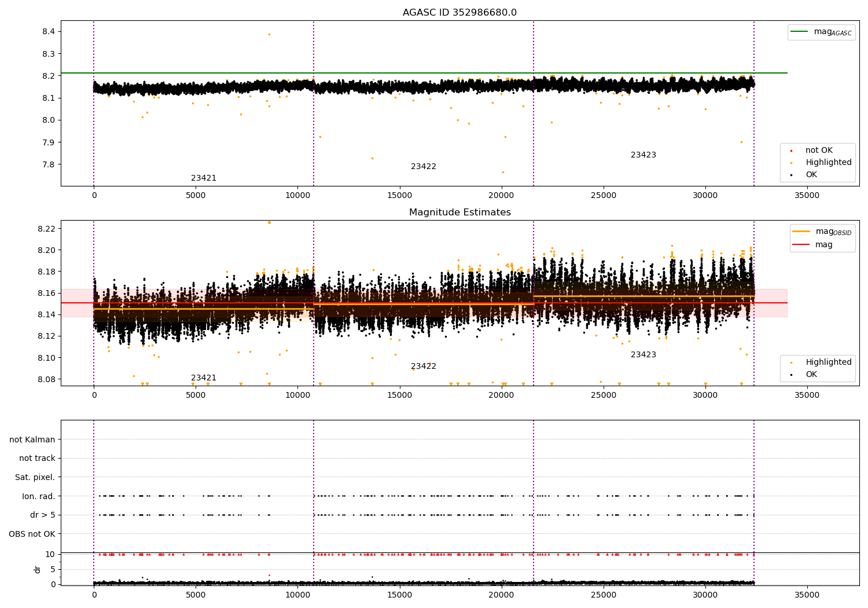
Task: Click 'Highlighted' in the Magnitude Estimates legend
Action: coord(829,362)
